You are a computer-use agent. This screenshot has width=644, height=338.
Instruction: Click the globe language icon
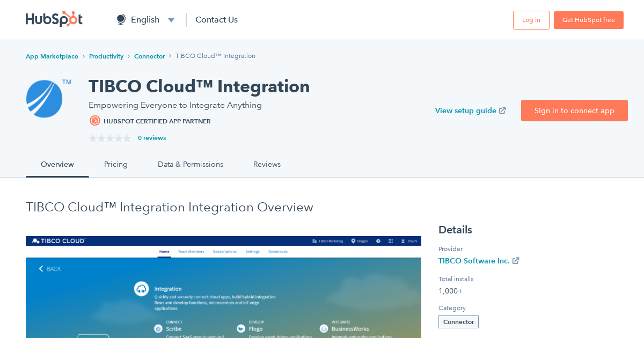(120, 19)
